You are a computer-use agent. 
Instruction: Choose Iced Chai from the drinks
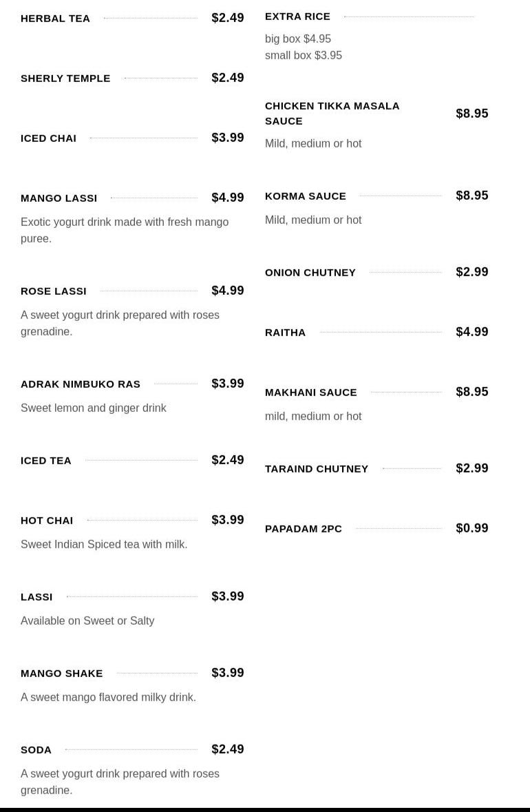48,138
